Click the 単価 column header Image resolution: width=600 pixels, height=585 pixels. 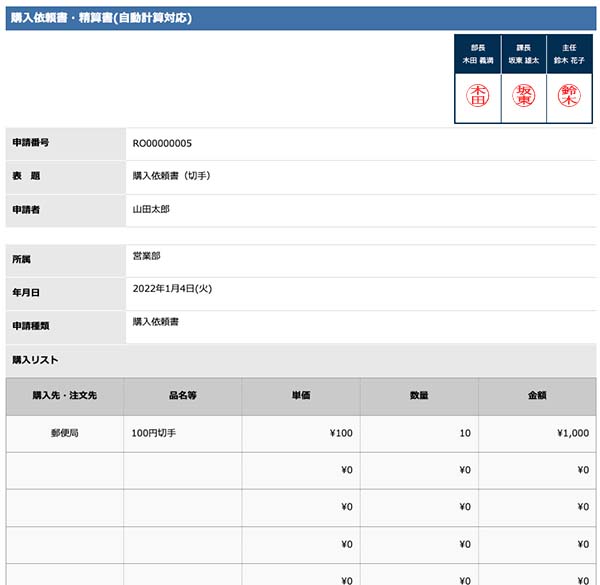[x=301, y=396]
